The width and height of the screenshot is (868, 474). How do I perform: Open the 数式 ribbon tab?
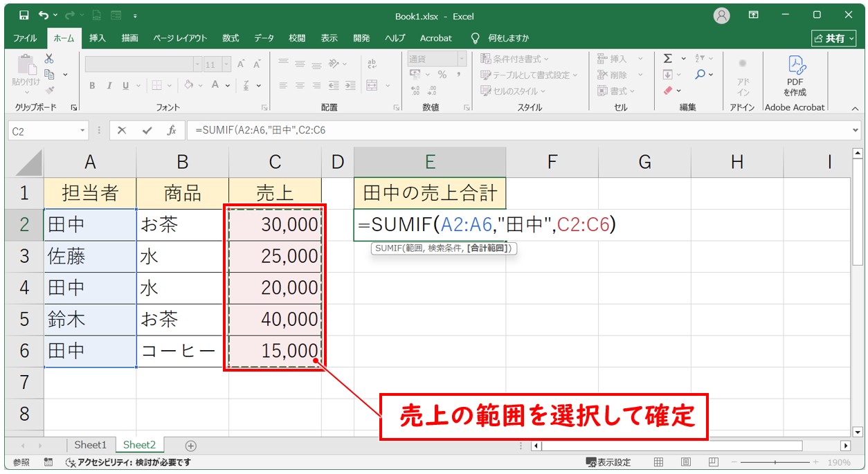click(230, 38)
